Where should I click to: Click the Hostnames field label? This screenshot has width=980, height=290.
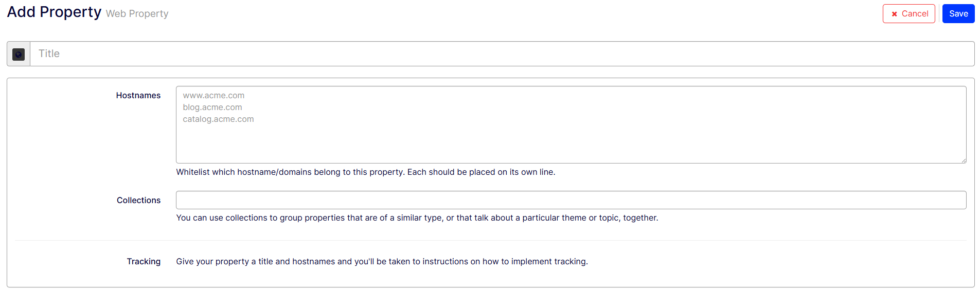[x=138, y=95]
